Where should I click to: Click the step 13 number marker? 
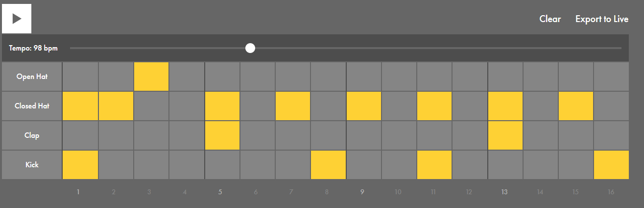(x=504, y=192)
